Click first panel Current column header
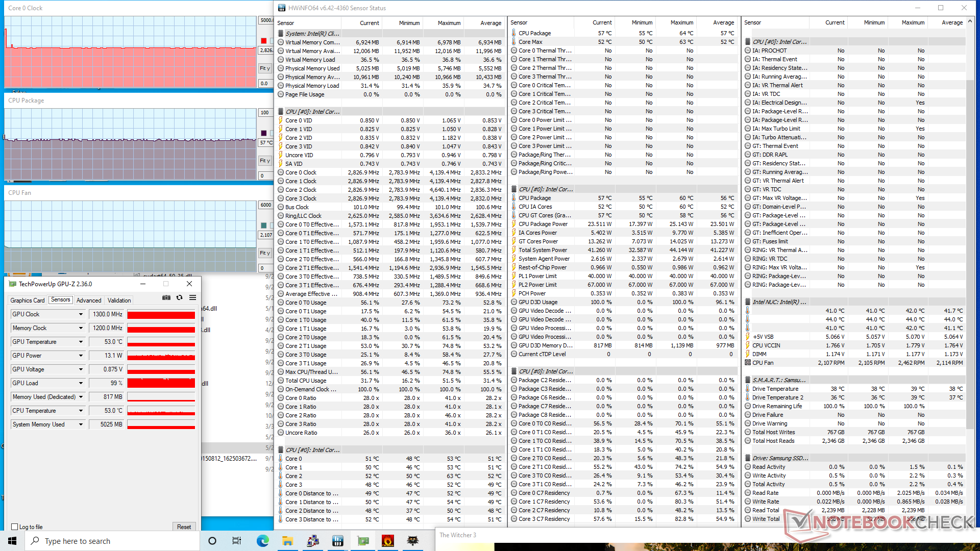 [362, 23]
